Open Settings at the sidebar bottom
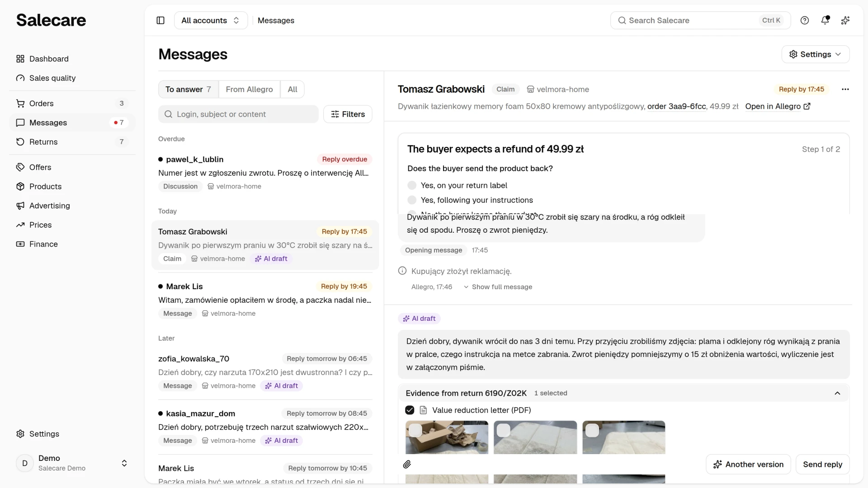 pos(72,434)
